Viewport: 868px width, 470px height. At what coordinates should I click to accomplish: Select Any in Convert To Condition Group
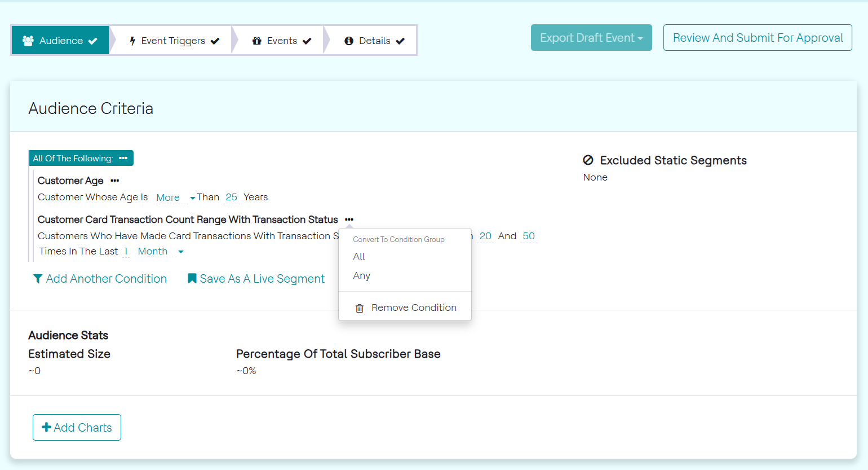362,275
